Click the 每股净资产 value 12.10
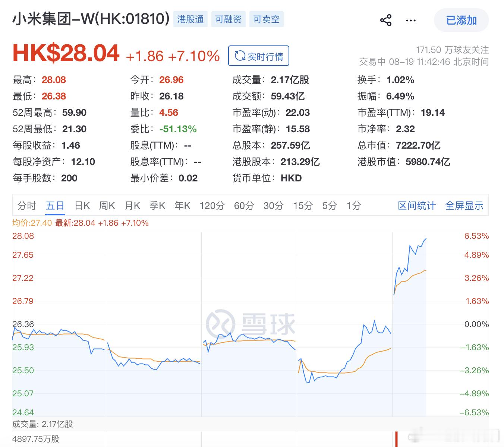The height and width of the screenshot is (447, 504). coord(83,162)
